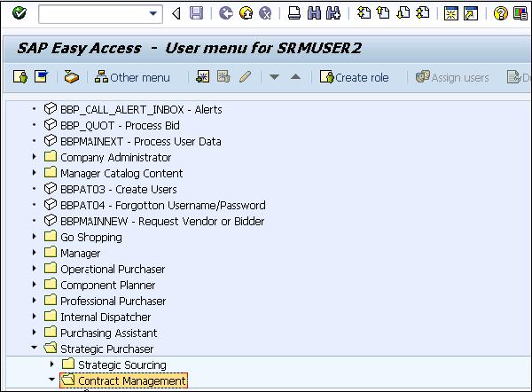Expand the Professional Purchaser arrow
532x392 pixels.
[x=34, y=301]
